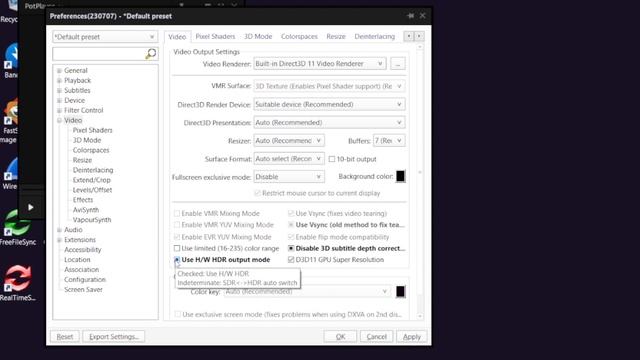
Task: Expand the Playback tree node
Action: pos(59,80)
